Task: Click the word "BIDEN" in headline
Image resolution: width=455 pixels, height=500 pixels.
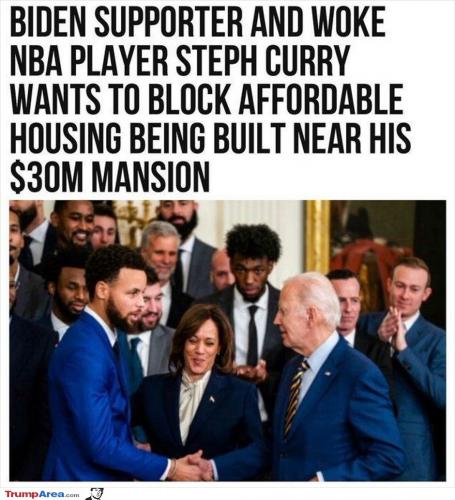Action: point(48,21)
